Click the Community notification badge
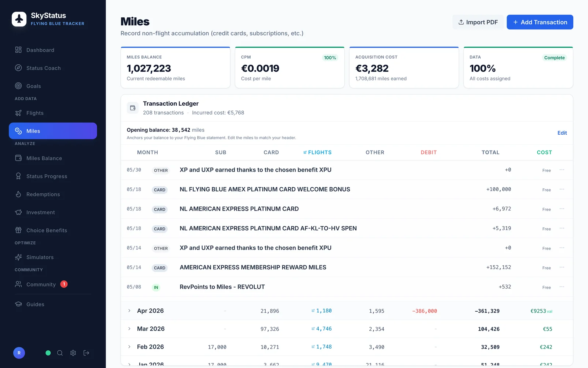The image size is (588, 368). [x=64, y=284]
